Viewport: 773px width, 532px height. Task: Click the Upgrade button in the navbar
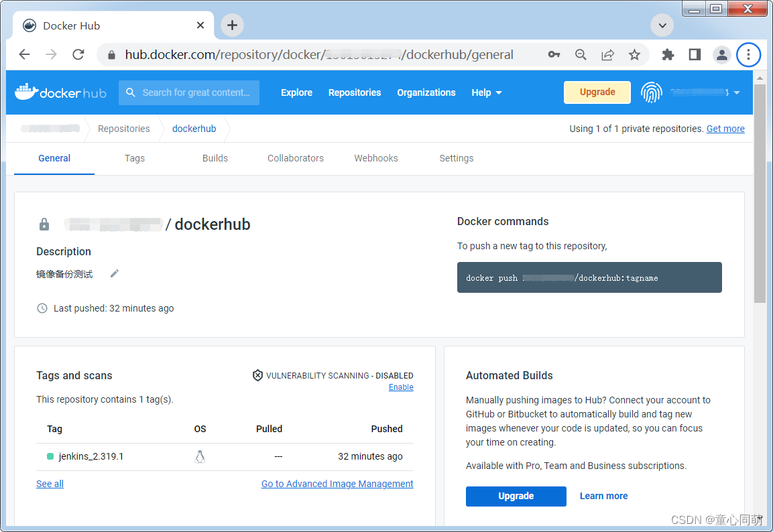[597, 92]
